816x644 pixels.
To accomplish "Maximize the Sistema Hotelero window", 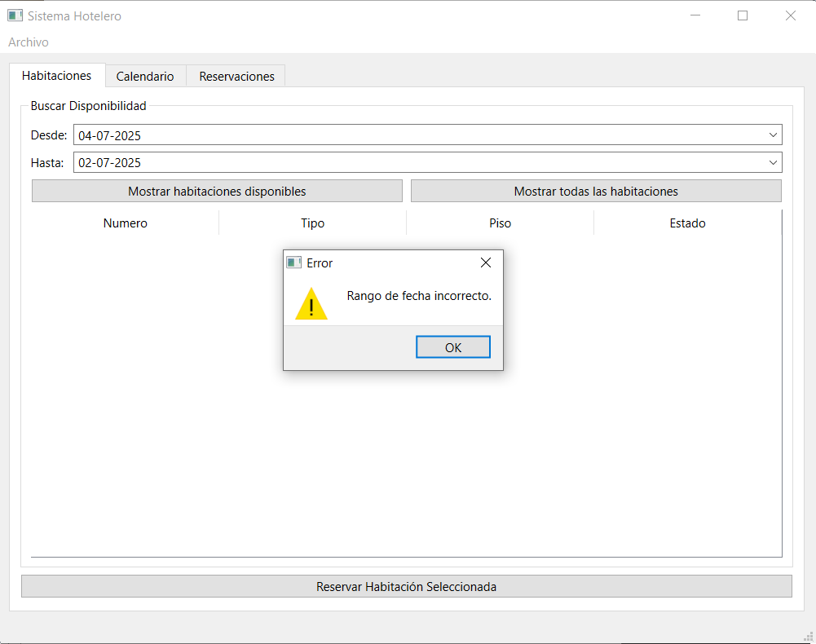I will [743, 15].
